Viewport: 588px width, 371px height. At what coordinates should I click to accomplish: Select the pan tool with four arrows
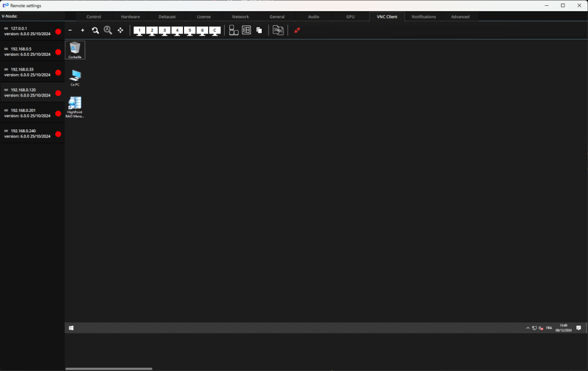click(120, 30)
